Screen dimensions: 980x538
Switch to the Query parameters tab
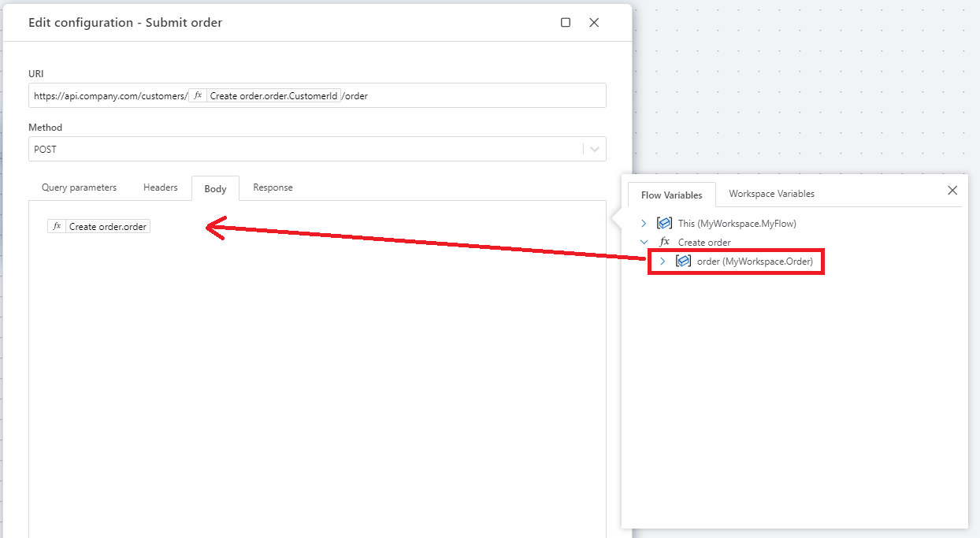click(x=79, y=187)
